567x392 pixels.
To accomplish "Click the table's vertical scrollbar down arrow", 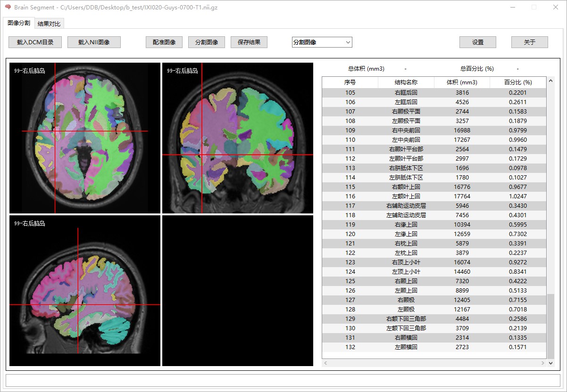I will 550,363.
